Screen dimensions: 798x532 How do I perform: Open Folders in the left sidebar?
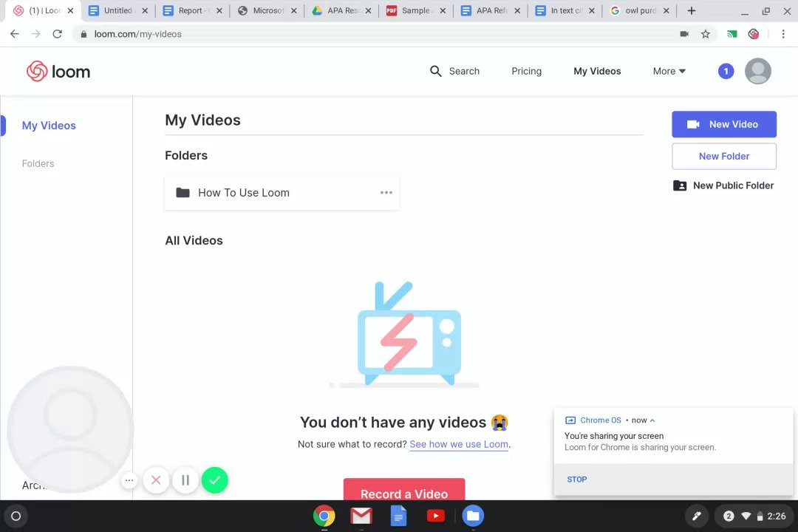[x=38, y=163]
